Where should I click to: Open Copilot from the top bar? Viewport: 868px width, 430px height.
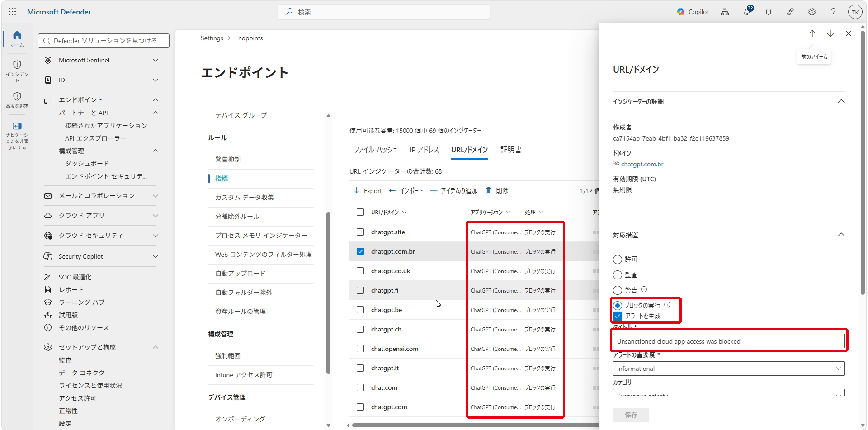[x=693, y=12]
